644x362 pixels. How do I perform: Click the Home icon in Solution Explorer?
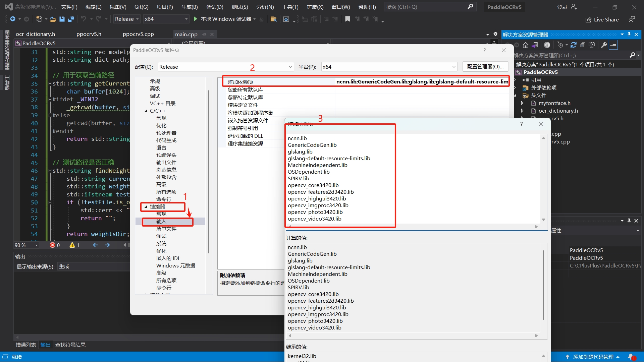click(526, 45)
